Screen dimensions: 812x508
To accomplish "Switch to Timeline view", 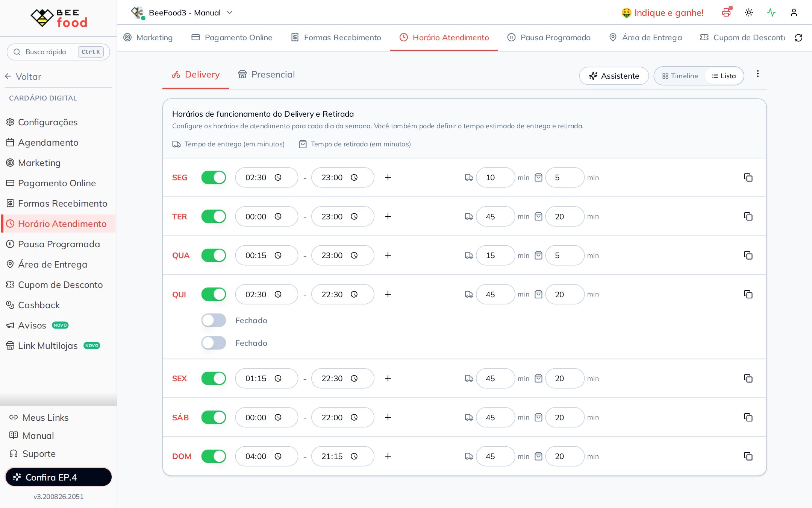I will coord(680,76).
